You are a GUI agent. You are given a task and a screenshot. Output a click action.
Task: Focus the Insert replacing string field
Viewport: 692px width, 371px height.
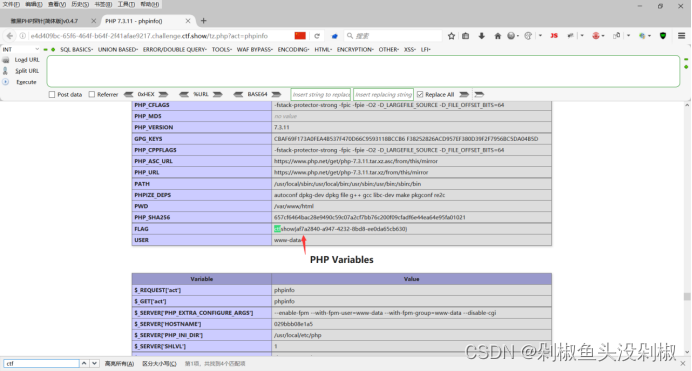384,94
